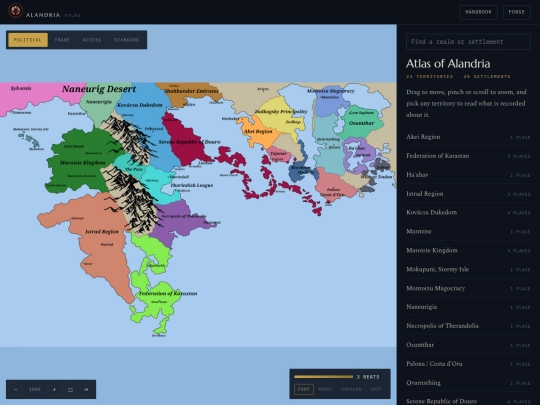Switch to the Trade map tab
Screen dimensions: 540x405
click(62, 40)
